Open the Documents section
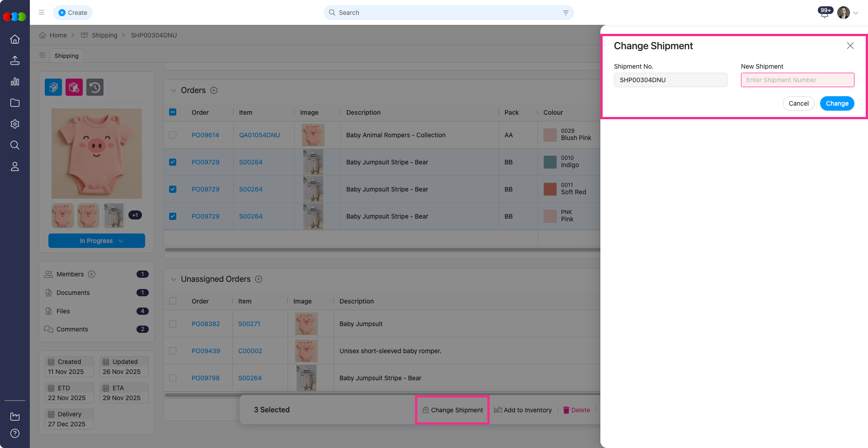The height and width of the screenshot is (448, 868). [73, 293]
